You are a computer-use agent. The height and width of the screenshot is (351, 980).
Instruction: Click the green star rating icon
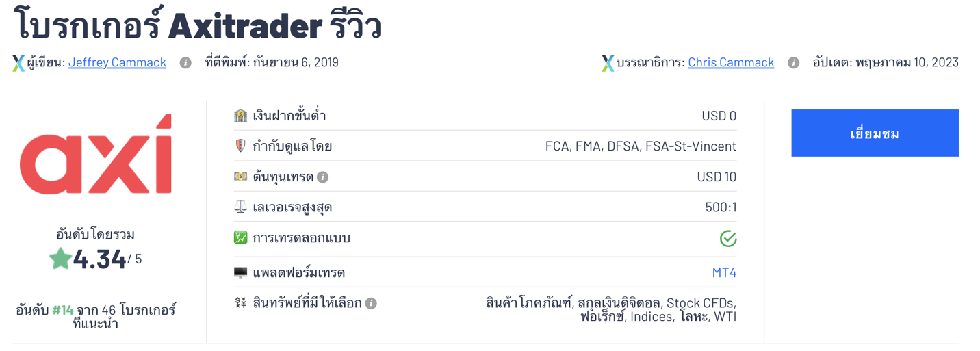pos(60,259)
